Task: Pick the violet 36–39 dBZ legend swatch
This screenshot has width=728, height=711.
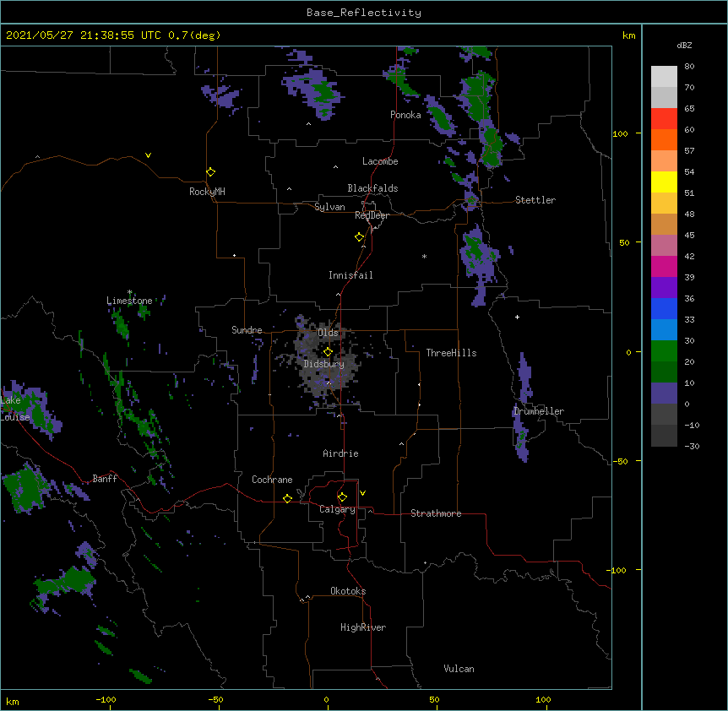Action: [x=664, y=288]
